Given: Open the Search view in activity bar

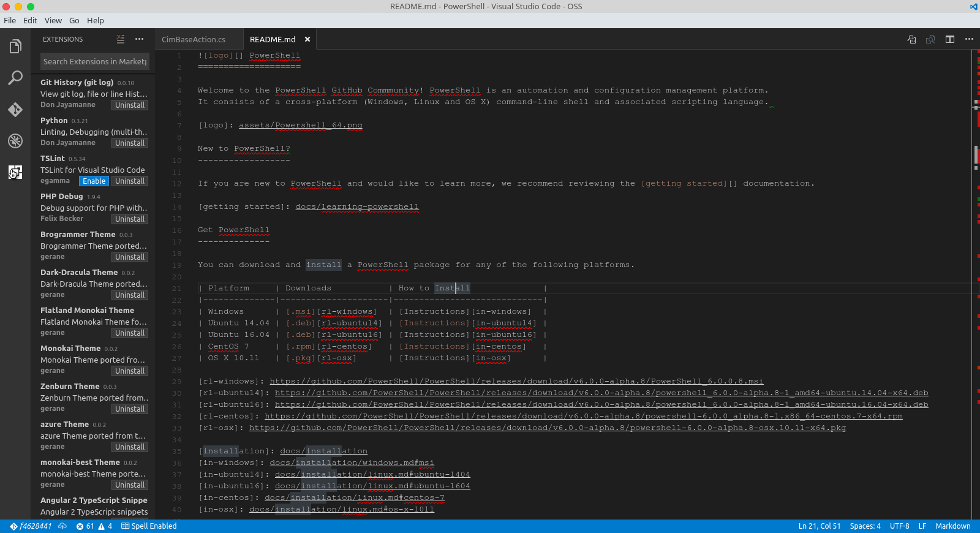Looking at the screenshot, I should click(15, 78).
